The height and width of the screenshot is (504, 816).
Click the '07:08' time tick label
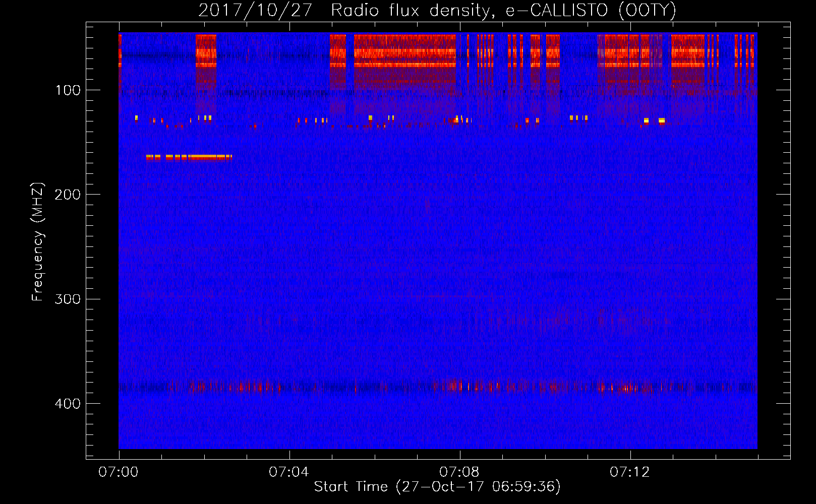[459, 472]
